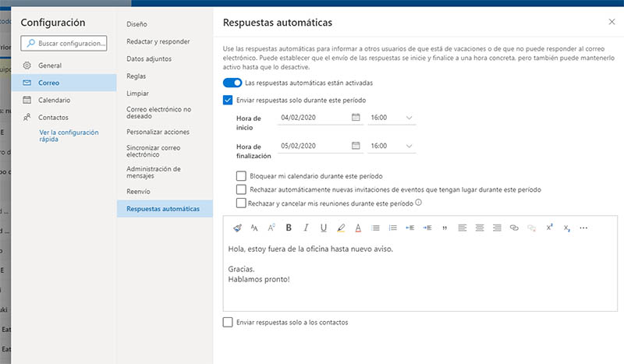
Task: Click the Underline formatting icon
Action: tap(323, 228)
